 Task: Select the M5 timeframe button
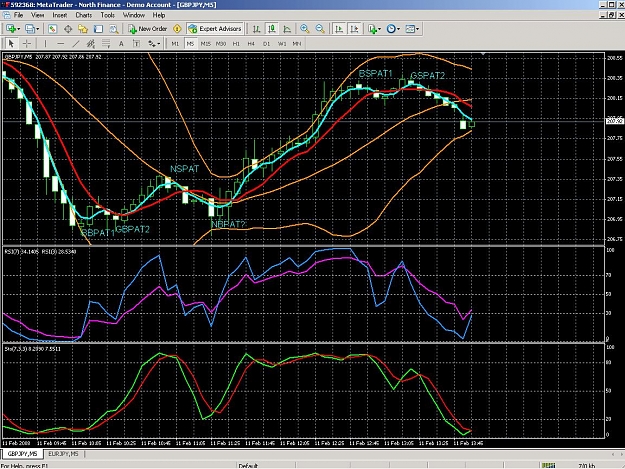pos(190,43)
